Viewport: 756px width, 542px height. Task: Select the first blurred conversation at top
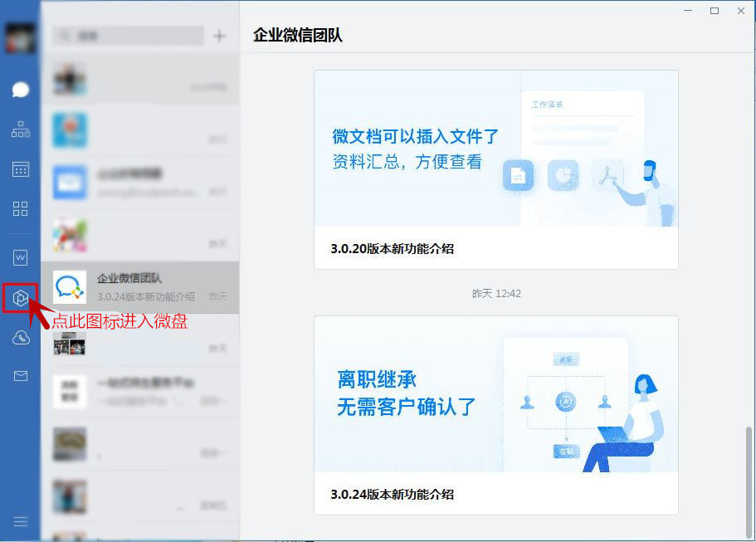(x=140, y=79)
